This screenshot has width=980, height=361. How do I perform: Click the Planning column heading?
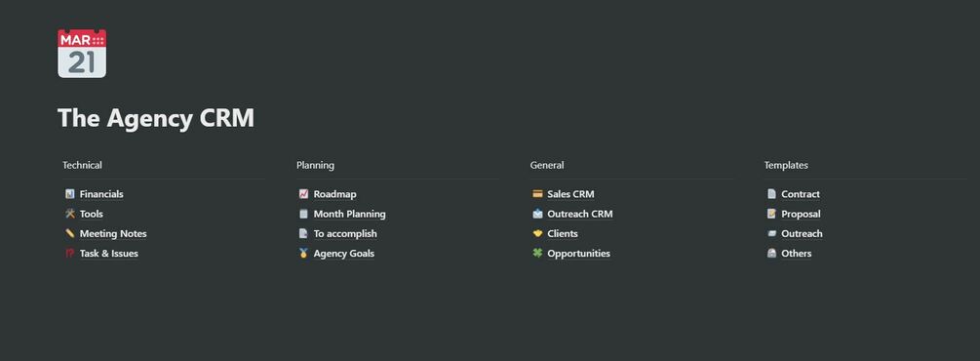(x=315, y=165)
